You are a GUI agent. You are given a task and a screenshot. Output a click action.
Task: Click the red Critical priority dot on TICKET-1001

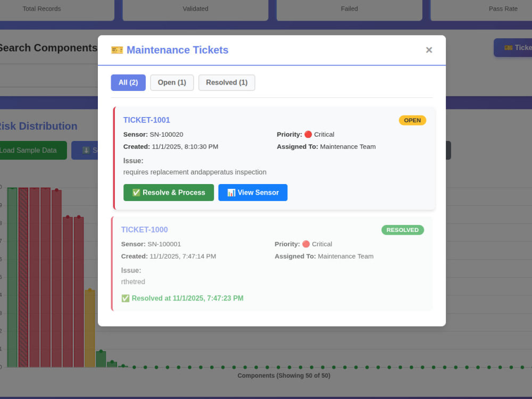308,135
